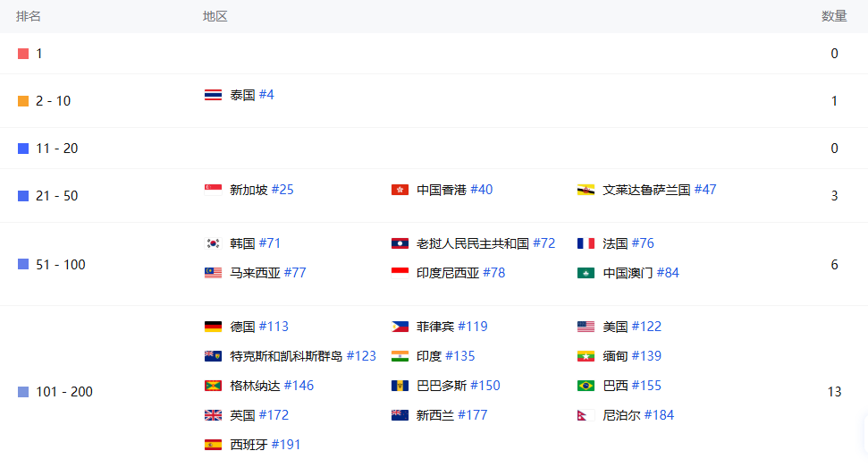Open the 德国 #113 link

(x=259, y=327)
